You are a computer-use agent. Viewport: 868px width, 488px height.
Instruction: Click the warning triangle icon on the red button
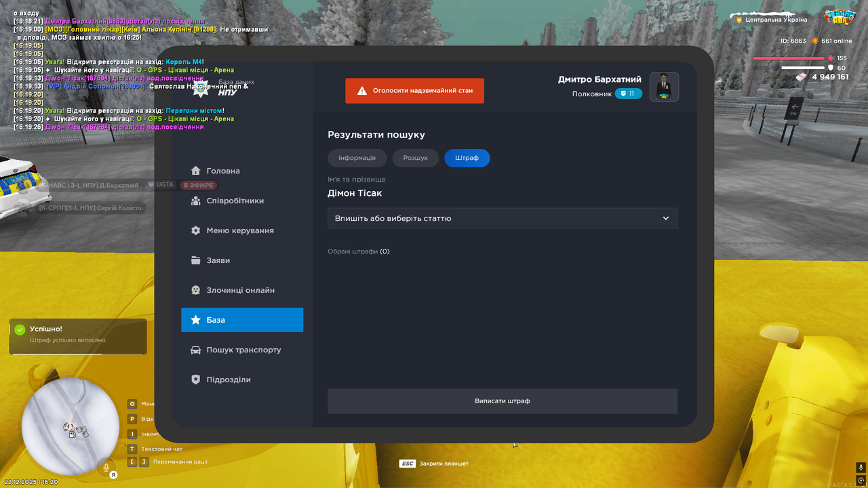tap(362, 91)
